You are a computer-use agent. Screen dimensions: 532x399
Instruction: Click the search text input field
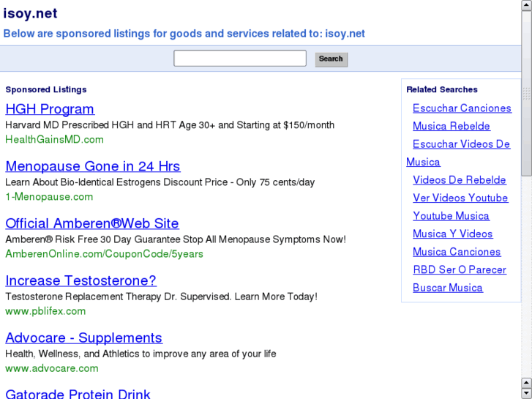(x=240, y=59)
